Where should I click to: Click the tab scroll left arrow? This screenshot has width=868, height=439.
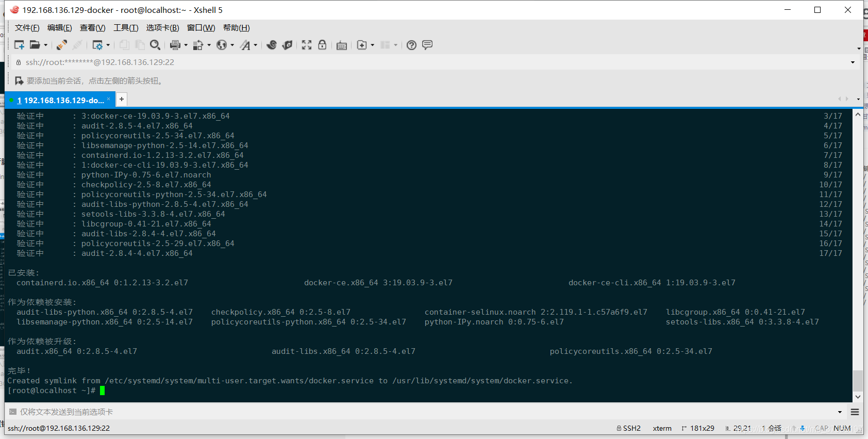point(840,99)
